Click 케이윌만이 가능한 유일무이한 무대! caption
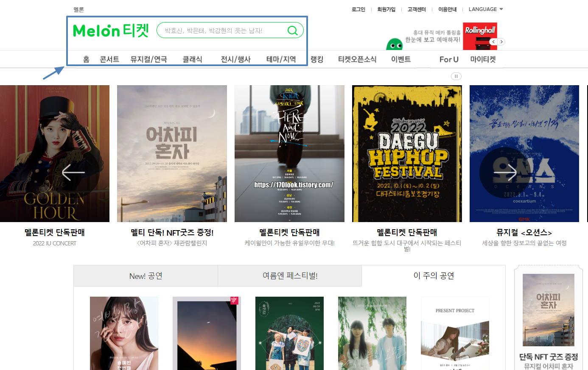This screenshot has height=370, width=588. point(289,243)
